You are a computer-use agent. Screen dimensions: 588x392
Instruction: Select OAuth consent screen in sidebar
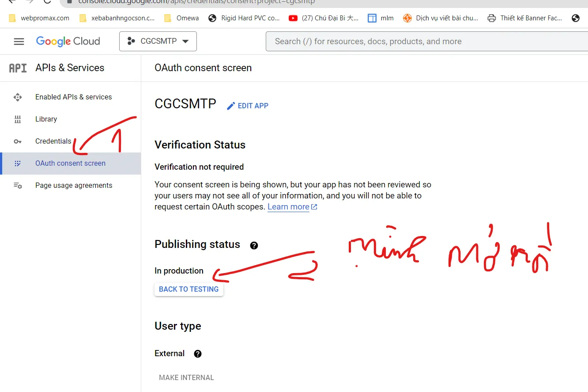pyautogui.click(x=70, y=164)
